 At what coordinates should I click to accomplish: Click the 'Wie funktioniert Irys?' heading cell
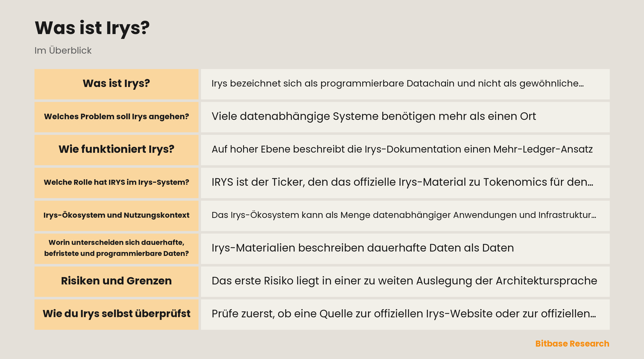[116, 150]
